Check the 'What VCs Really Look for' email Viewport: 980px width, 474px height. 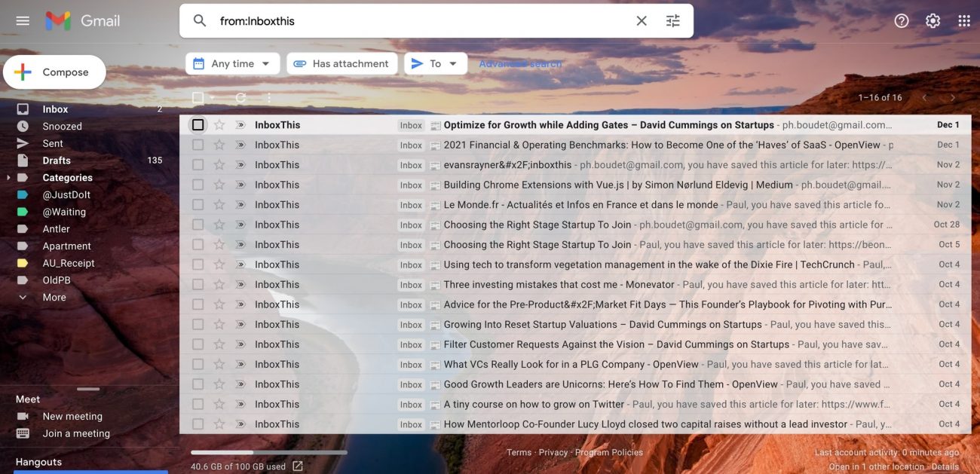(198, 365)
